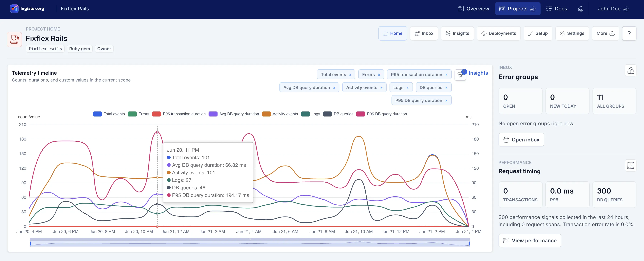Toggle Activity events legend series
Image resolution: width=644 pixels, height=261 pixels.
[x=280, y=114]
